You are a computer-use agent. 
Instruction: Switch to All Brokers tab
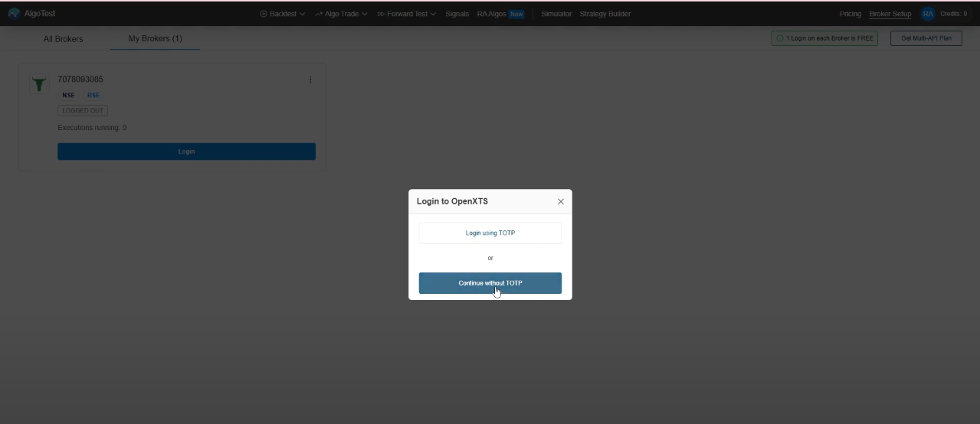[x=63, y=38]
